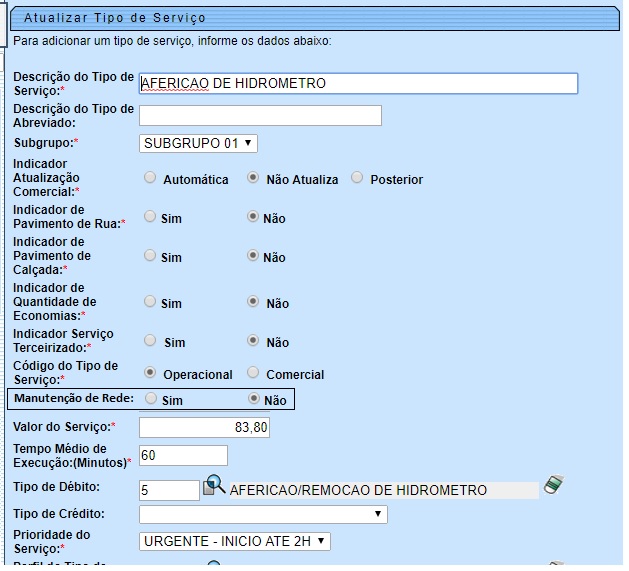Select Comercial as Código do Tipo de Serviço

tap(254, 373)
